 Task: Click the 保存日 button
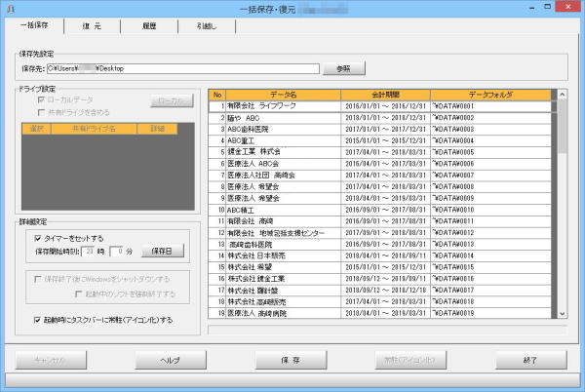(x=163, y=252)
